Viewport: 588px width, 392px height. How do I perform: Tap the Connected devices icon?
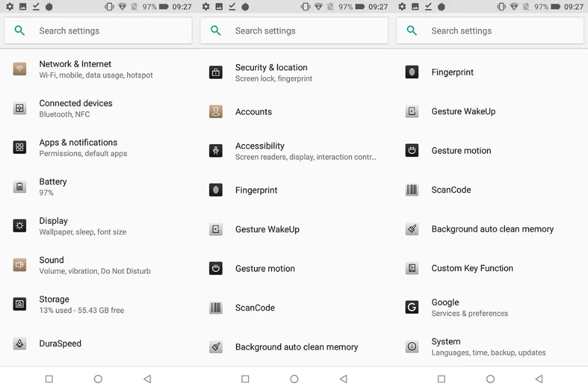19,108
